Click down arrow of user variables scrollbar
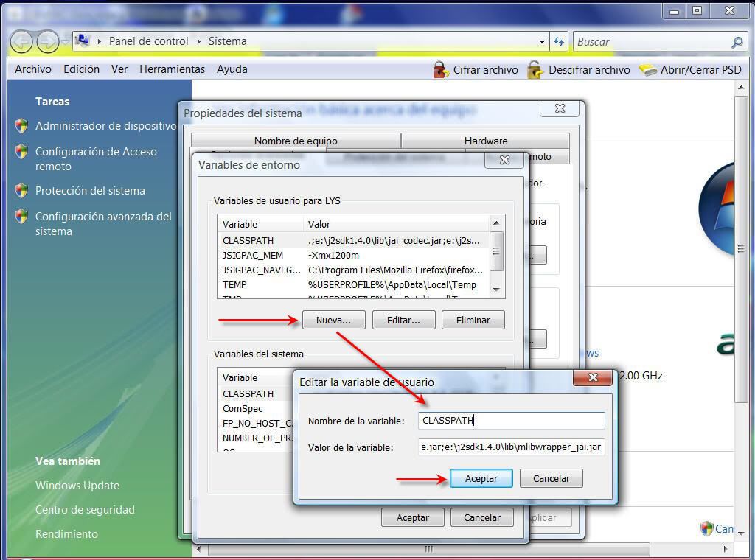 (496, 290)
